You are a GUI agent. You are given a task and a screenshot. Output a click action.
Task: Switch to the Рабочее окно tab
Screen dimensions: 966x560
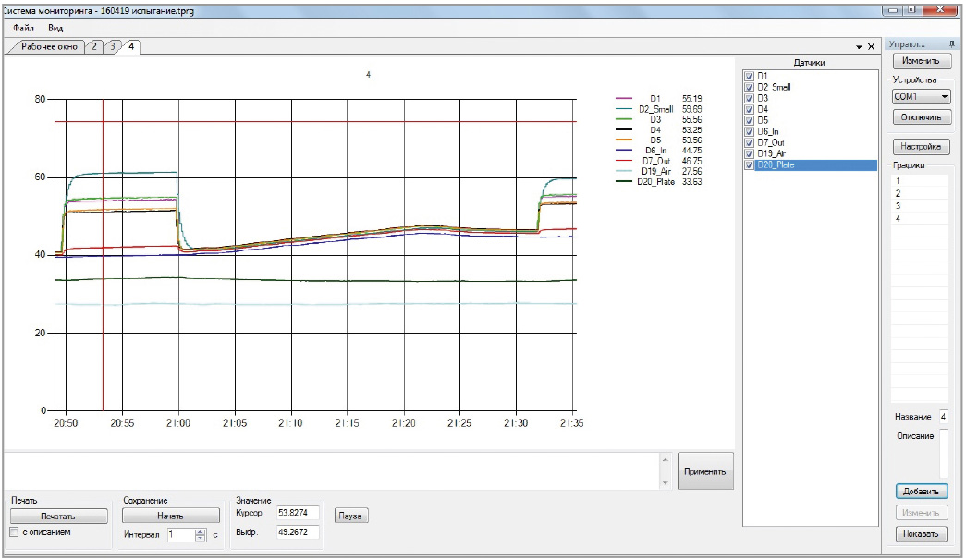tap(49, 46)
